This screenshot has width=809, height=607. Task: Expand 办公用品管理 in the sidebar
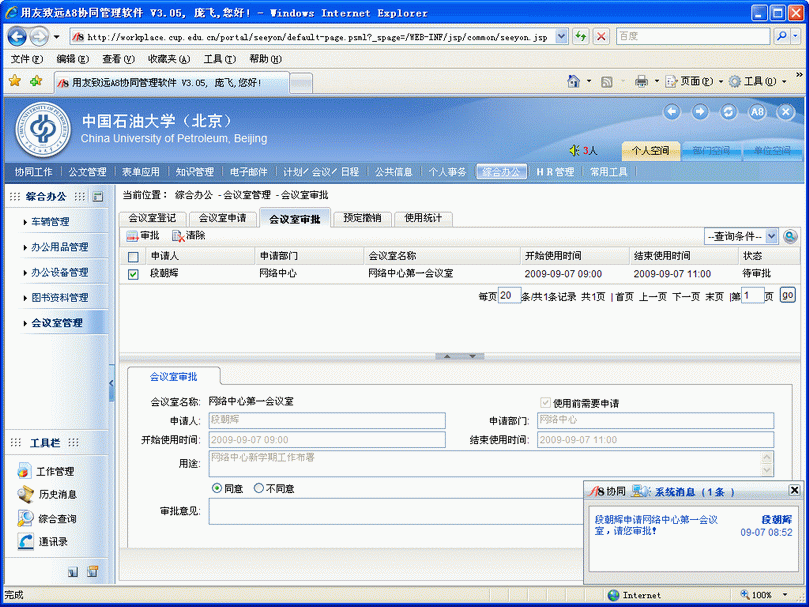[x=59, y=247]
